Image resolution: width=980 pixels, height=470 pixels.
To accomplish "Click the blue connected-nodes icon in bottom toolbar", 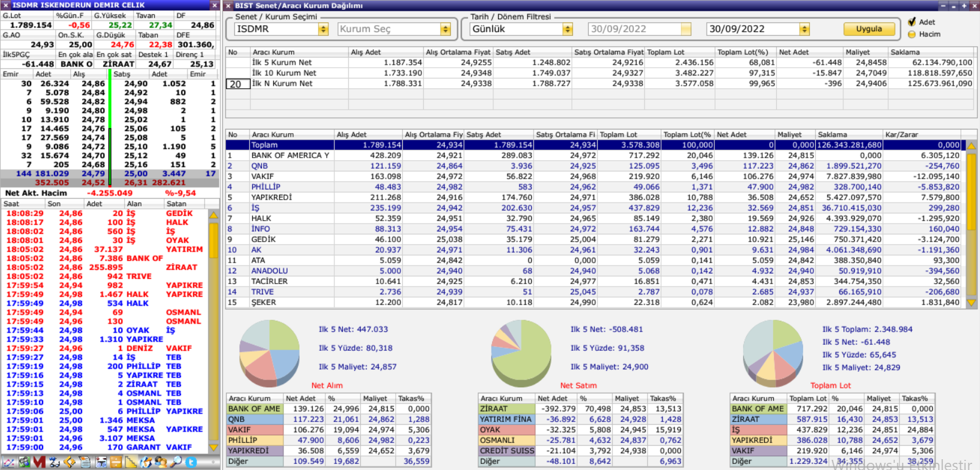I will click(55, 462).
